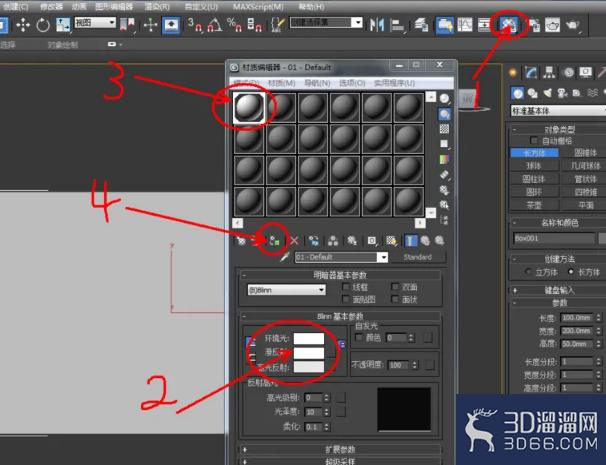The width and height of the screenshot is (606, 465).
Task: Open the Hierarchy panel tab
Action: point(549,72)
